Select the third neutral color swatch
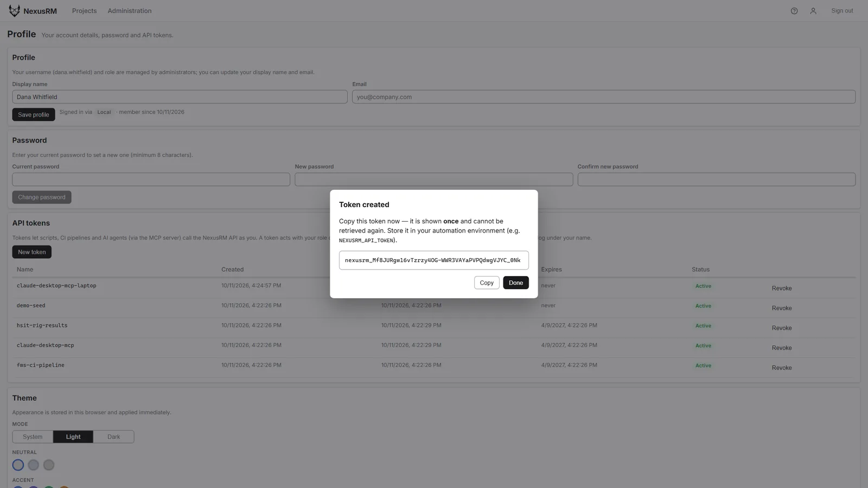Screen dimensions: 868x488 pos(49,465)
